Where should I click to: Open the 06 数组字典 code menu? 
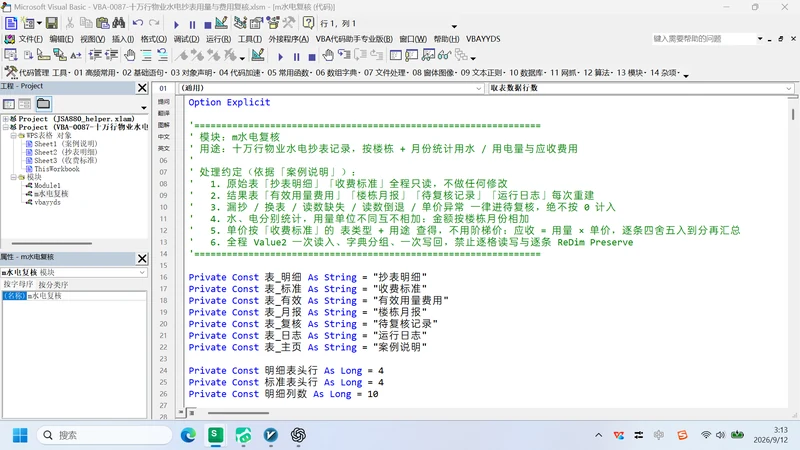click(x=336, y=73)
